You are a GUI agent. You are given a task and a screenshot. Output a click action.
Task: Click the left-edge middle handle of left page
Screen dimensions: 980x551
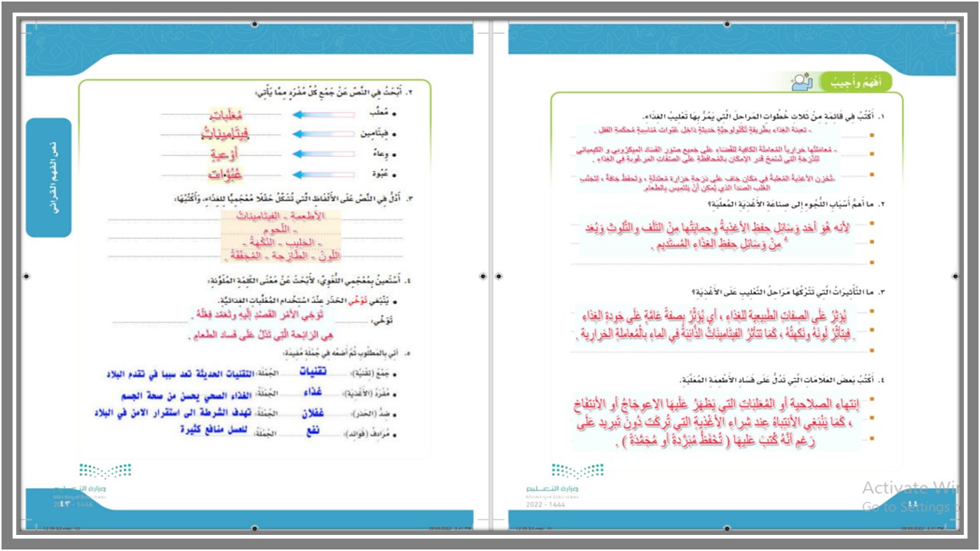26,275
